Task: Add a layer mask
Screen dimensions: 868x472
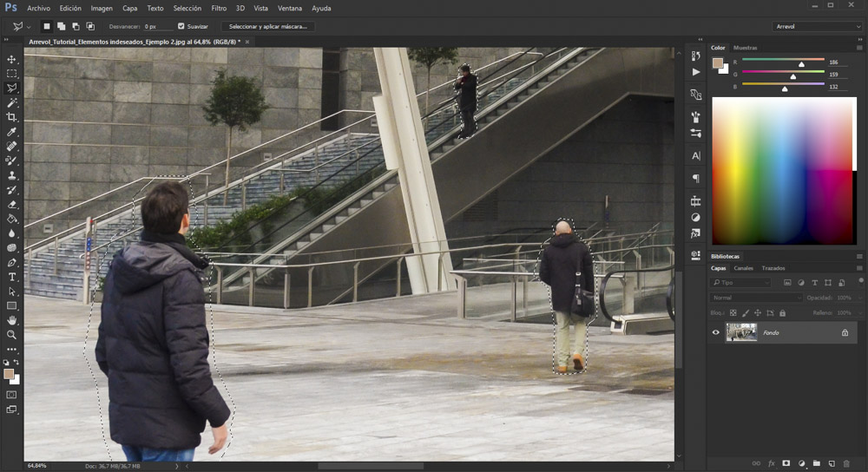Action: (x=786, y=463)
